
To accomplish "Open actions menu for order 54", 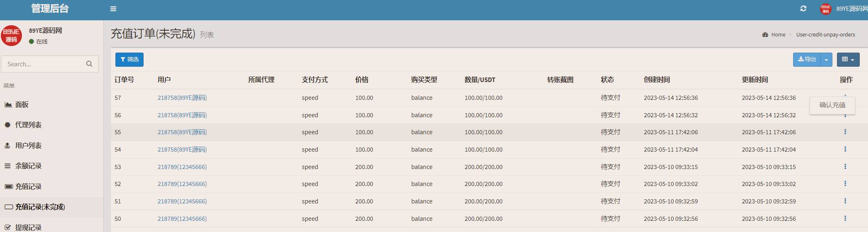I will point(845,149).
